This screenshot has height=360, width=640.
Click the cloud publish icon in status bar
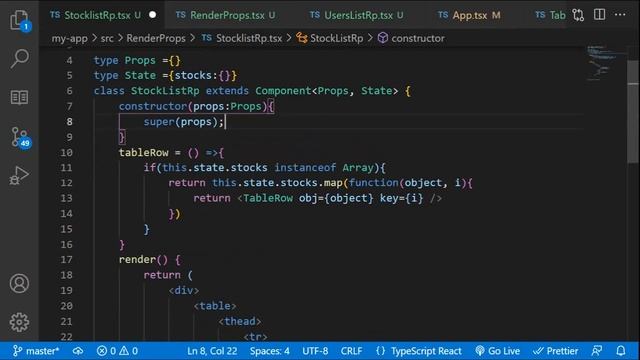[x=78, y=351]
